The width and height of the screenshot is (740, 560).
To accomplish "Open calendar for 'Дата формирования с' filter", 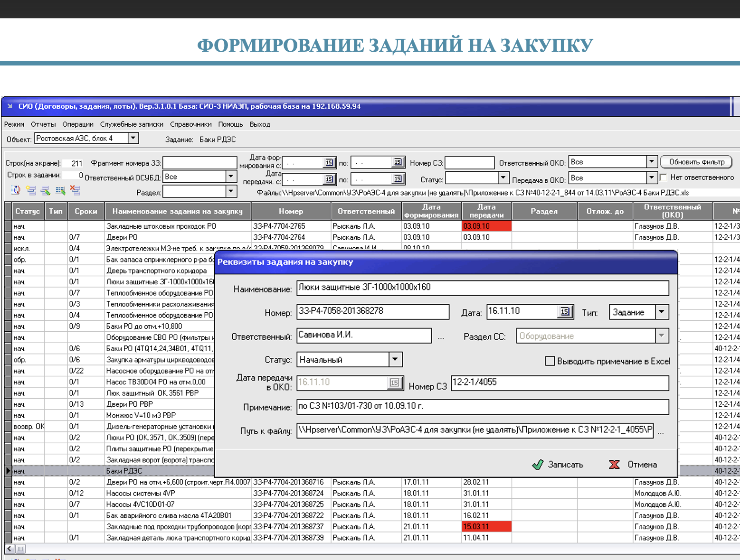I will pyautogui.click(x=329, y=163).
